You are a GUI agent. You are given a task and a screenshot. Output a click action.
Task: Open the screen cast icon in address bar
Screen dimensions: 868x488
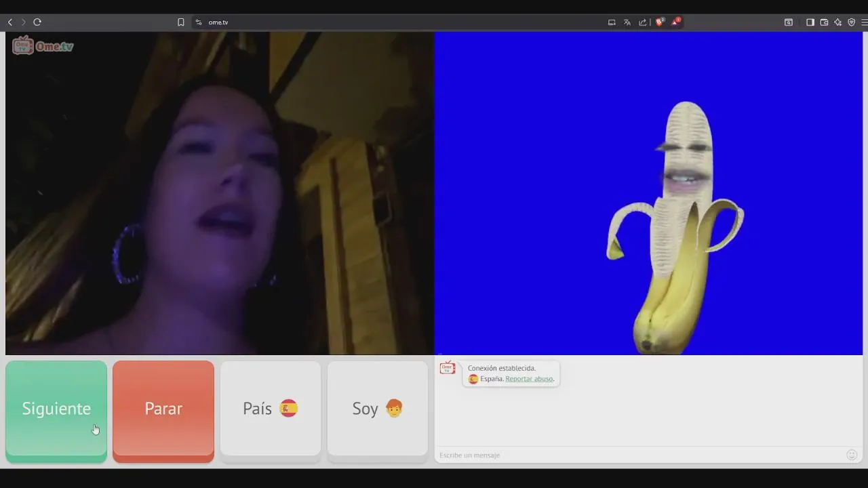point(612,22)
